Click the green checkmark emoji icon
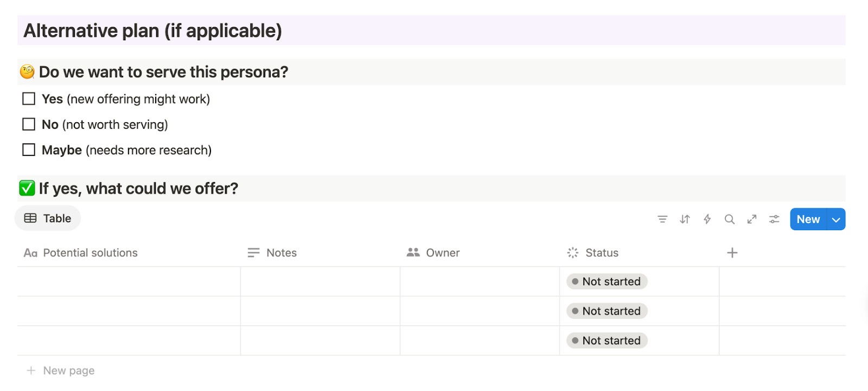868x391 pixels. [x=27, y=188]
